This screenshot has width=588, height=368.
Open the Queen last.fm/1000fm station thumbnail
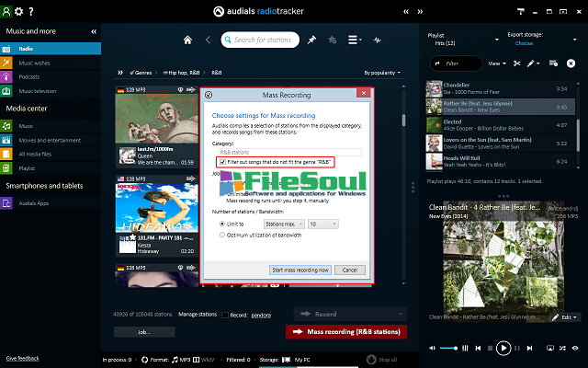[156, 119]
